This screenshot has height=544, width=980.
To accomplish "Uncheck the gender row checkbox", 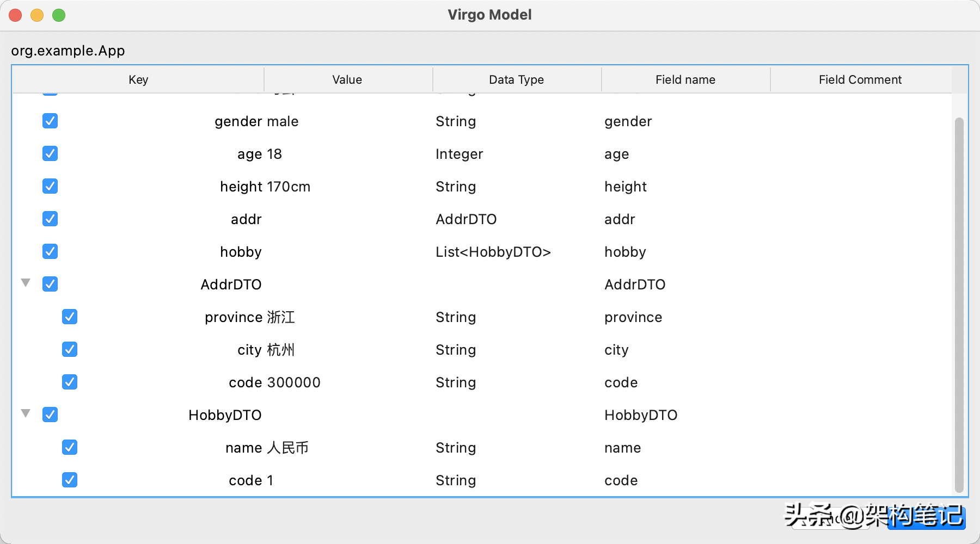I will 50,121.
